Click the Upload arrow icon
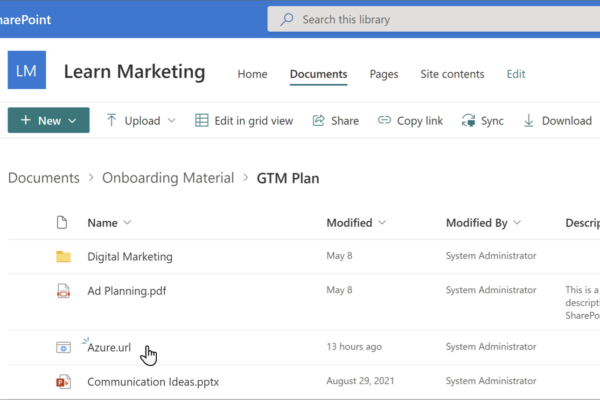This screenshot has width=600, height=400. (111, 120)
